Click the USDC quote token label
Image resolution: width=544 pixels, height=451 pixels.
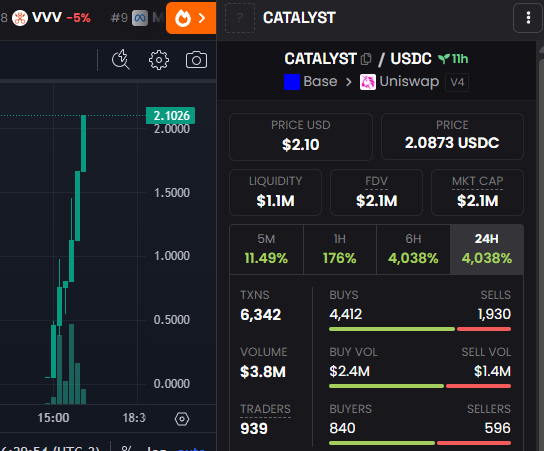pyautogui.click(x=411, y=59)
